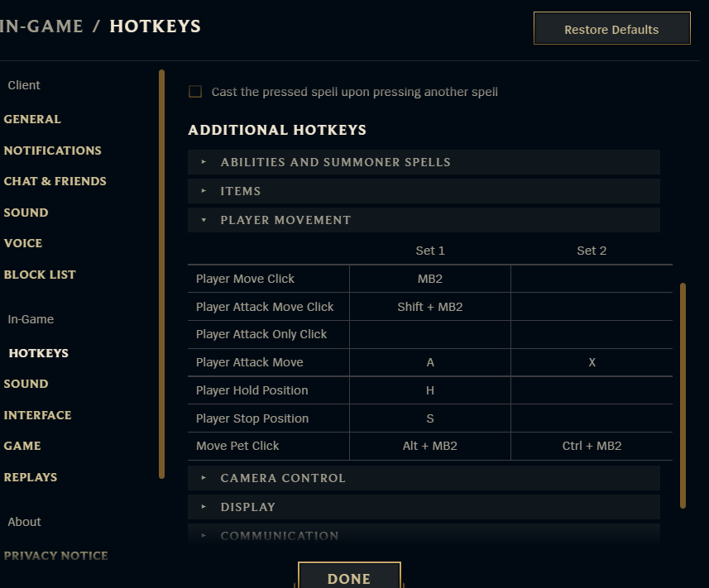Expand the Display hotkeys section
709x588 pixels.
(x=247, y=507)
